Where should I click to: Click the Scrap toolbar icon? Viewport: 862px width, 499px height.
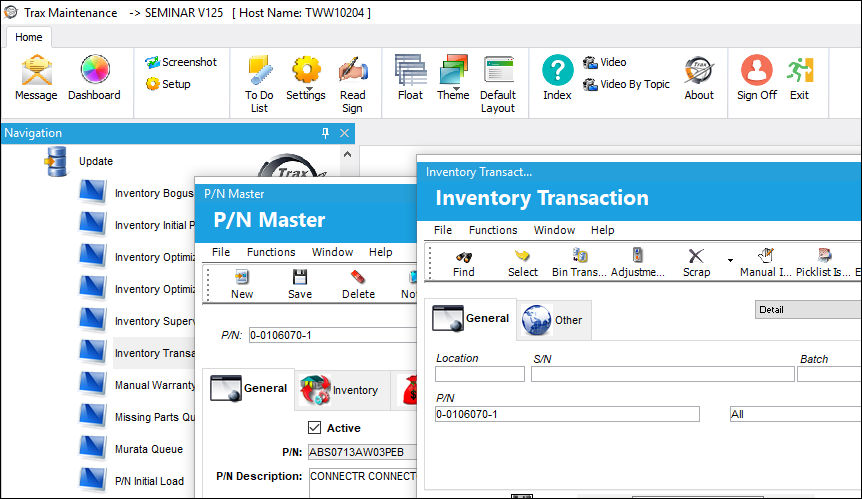coord(697,263)
